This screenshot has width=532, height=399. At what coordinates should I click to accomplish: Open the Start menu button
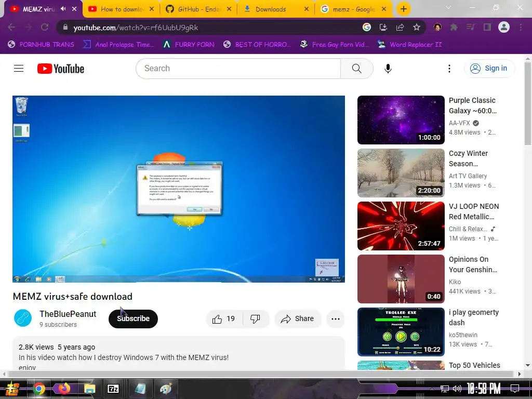[x=12, y=389]
